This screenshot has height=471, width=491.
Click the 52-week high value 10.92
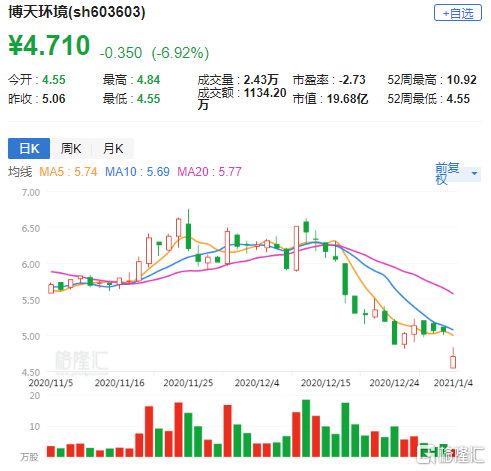coord(461,80)
